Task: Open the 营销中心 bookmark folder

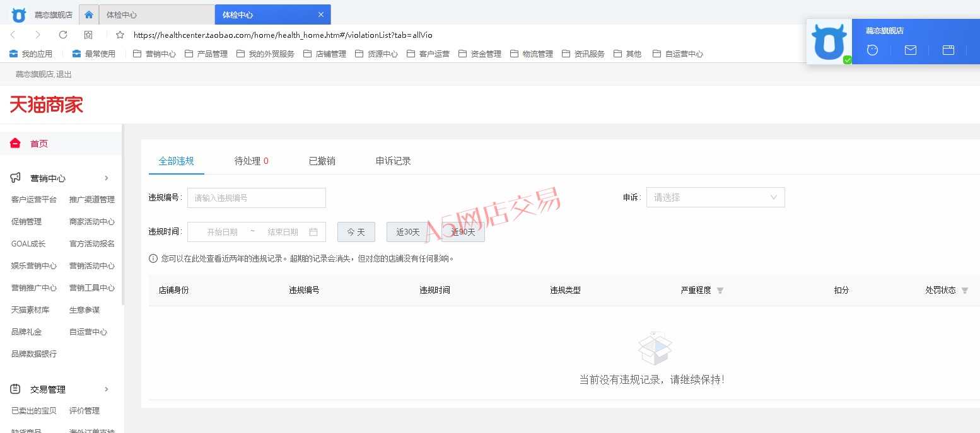Action: pyautogui.click(x=155, y=54)
